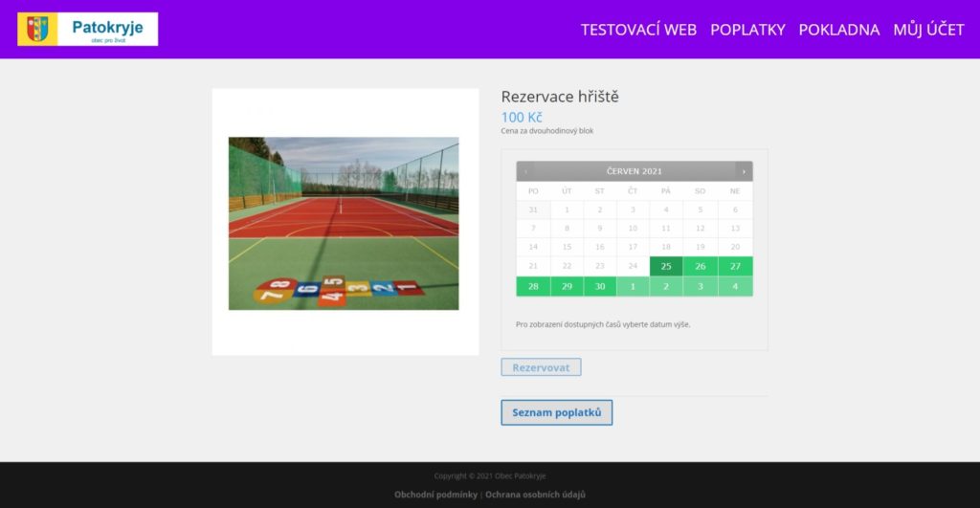Go to next month in calendar
The height and width of the screenshot is (508, 980).
click(x=744, y=171)
